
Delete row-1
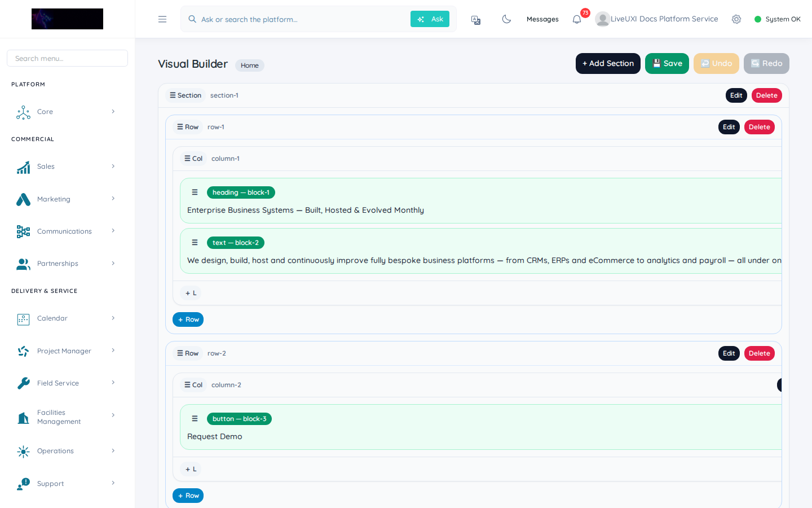[760, 127]
